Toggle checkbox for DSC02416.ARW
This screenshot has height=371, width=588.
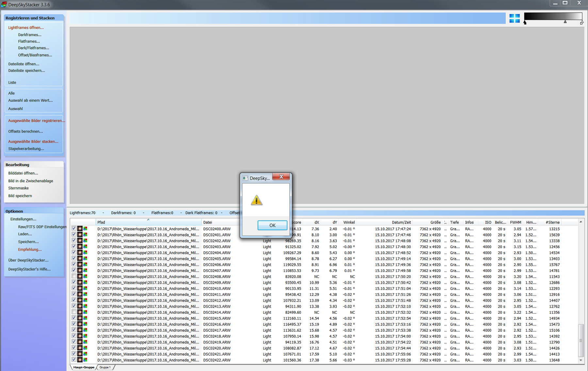74,324
